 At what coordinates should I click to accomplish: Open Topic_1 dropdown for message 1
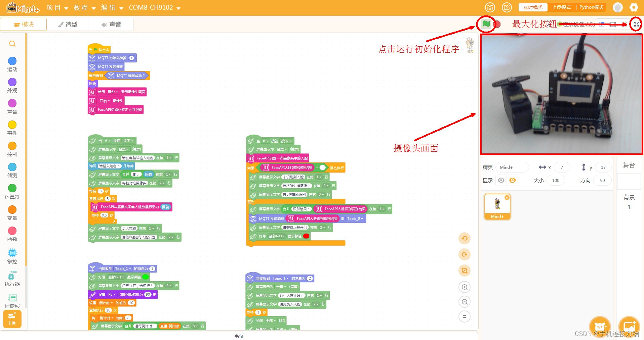[x=123, y=269]
